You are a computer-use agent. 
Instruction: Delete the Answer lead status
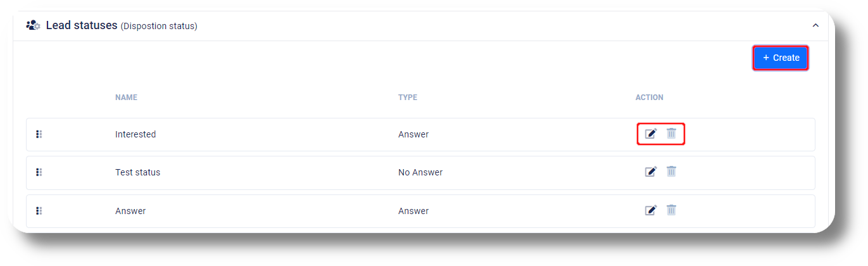pyautogui.click(x=671, y=210)
